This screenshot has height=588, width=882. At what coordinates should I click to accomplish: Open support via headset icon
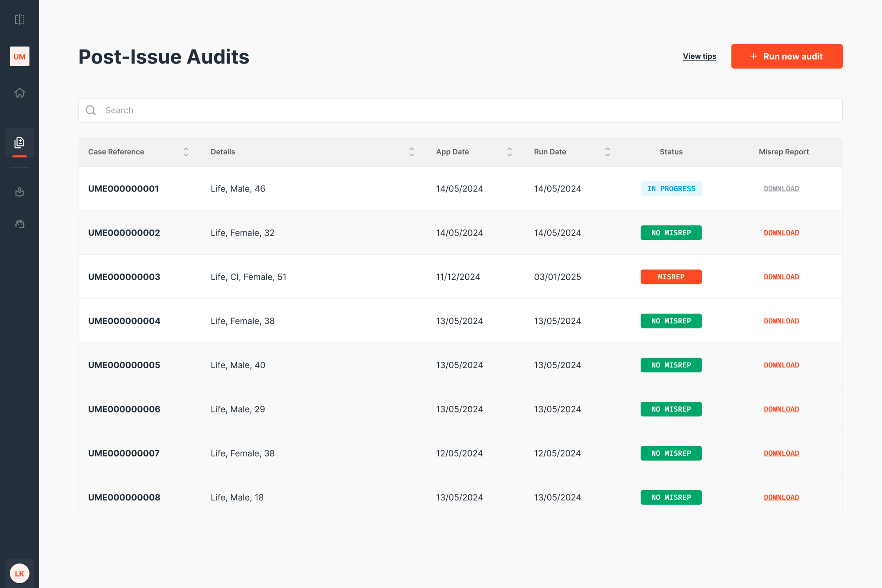click(x=19, y=224)
